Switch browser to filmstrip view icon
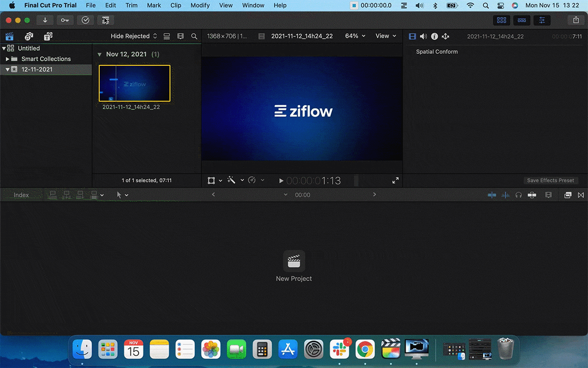The height and width of the screenshot is (368, 588). tap(181, 36)
